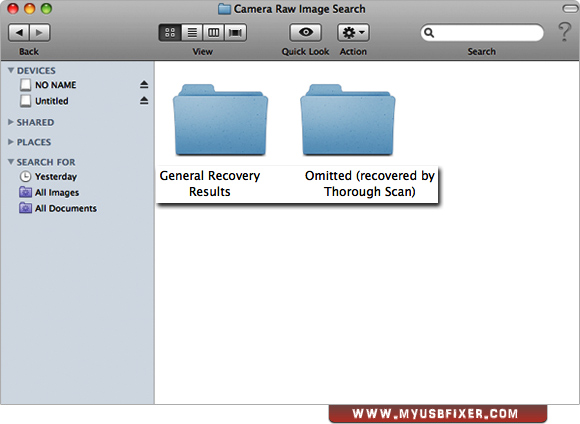
Task: Click the General Recovery Results label
Action: click(210, 184)
